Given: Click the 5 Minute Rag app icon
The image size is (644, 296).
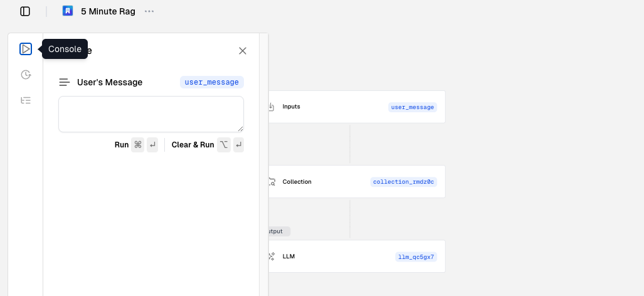Looking at the screenshot, I should pyautogui.click(x=68, y=11).
